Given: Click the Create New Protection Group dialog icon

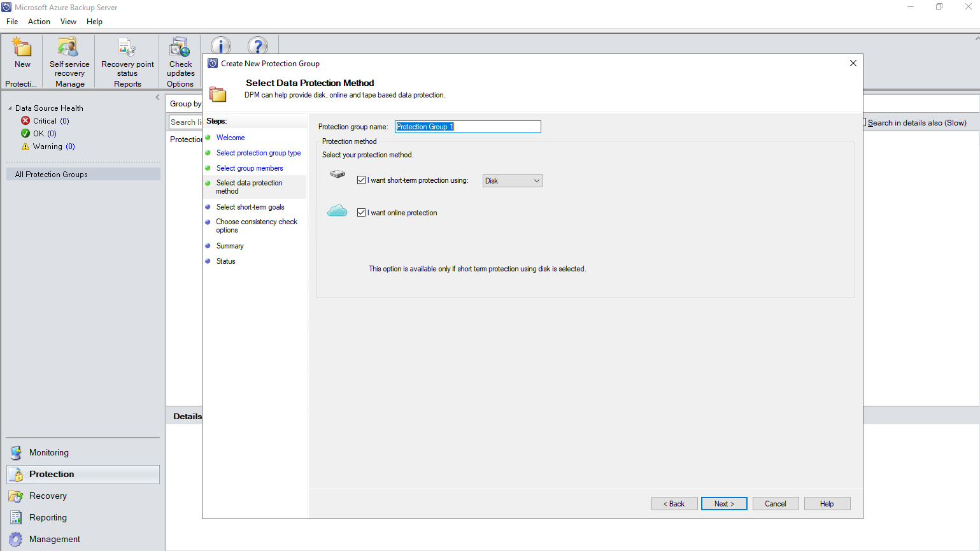Looking at the screenshot, I should point(213,63).
